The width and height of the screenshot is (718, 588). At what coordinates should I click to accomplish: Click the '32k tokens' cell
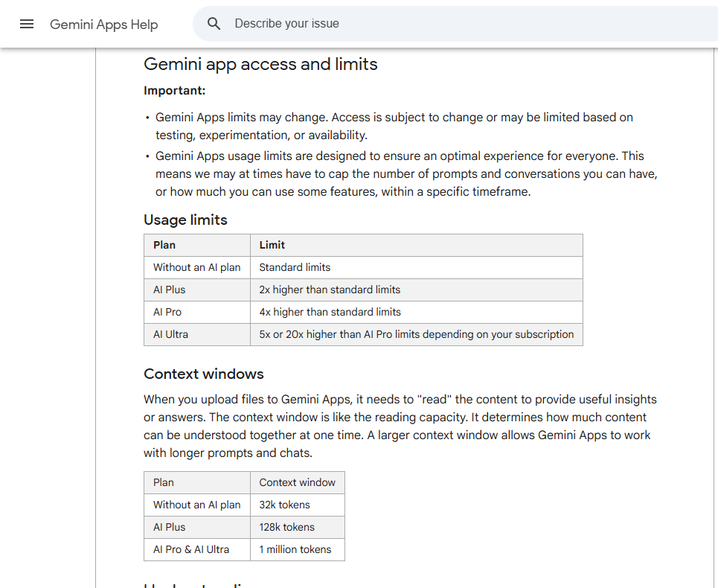point(298,505)
